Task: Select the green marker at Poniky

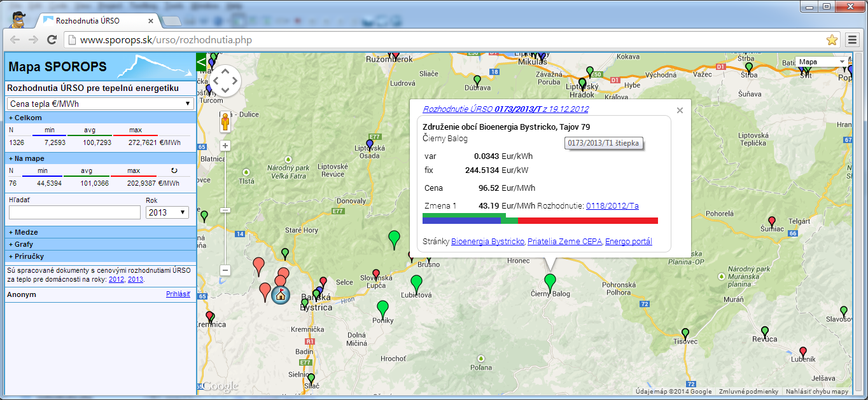Action: [x=382, y=308]
